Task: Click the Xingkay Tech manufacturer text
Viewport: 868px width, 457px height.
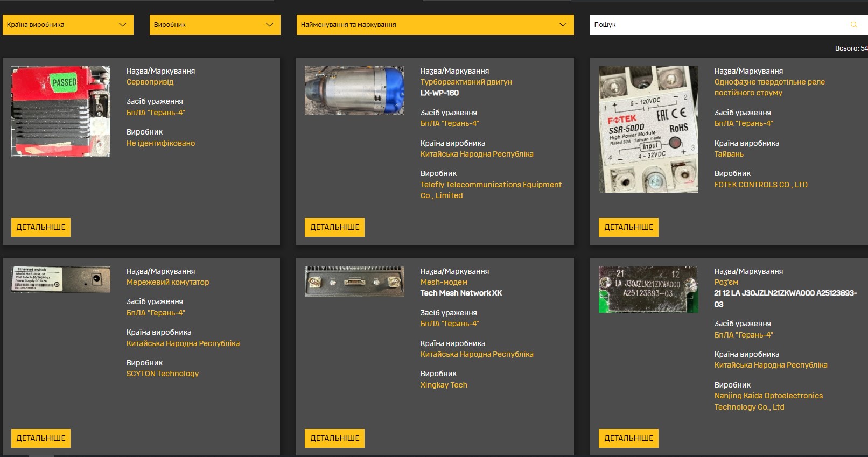Action: pyautogui.click(x=444, y=385)
